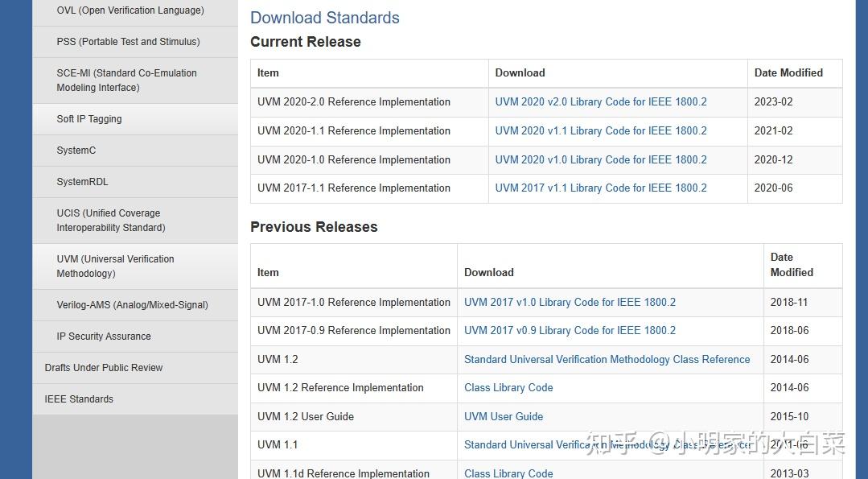Download UVM 1.2 Class Library Code
The image size is (868, 479).
click(x=508, y=388)
